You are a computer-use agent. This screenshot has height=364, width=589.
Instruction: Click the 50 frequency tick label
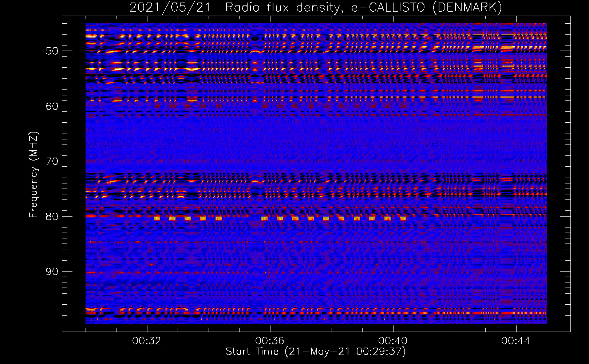coord(52,51)
